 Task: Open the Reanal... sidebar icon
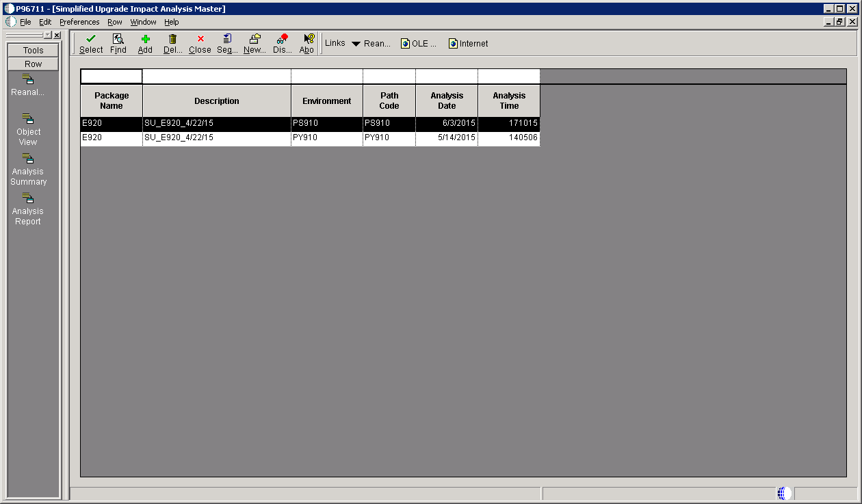point(28,80)
